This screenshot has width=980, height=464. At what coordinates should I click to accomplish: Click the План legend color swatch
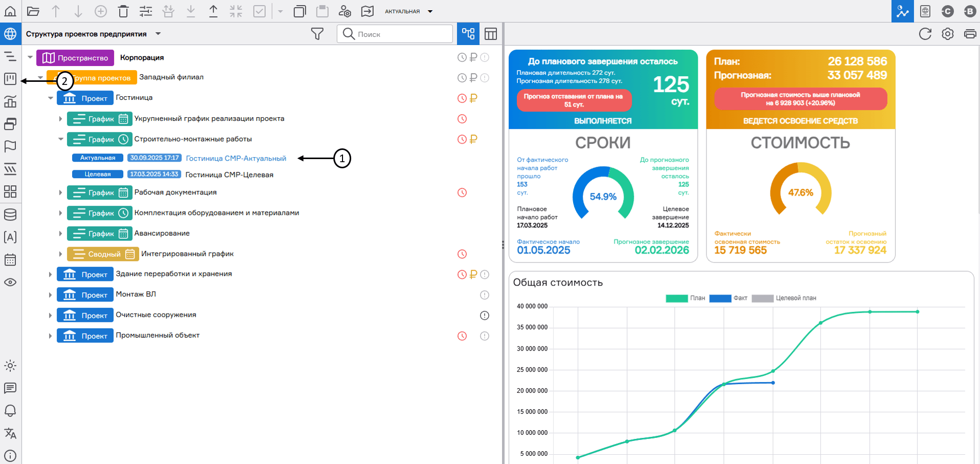pyautogui.click(x=676, y=298)
